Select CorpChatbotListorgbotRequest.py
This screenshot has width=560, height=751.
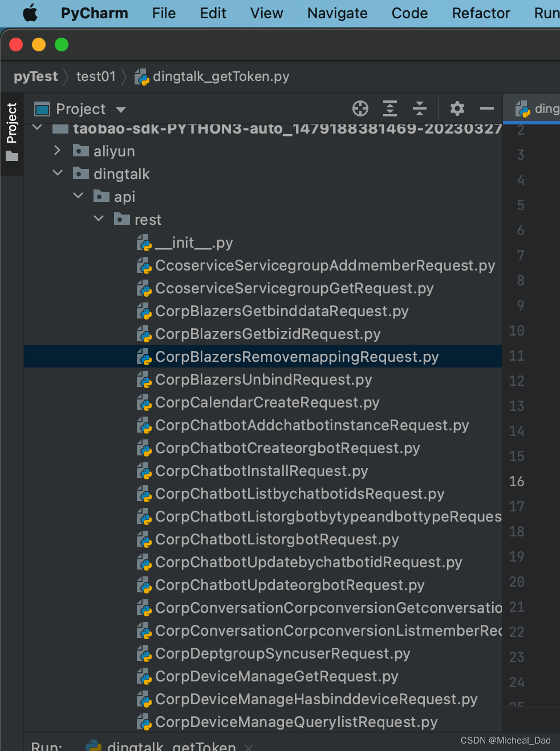(277, 539)
